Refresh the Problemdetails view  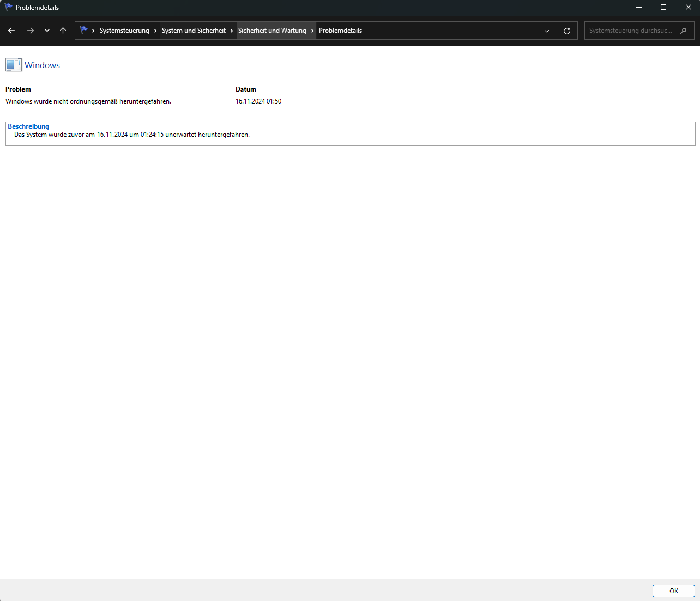coord(567,31)
